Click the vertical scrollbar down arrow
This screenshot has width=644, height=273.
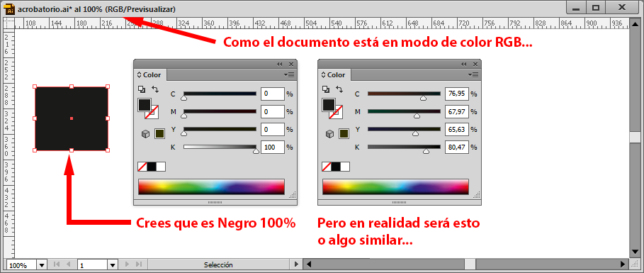[x=635, y=252]
